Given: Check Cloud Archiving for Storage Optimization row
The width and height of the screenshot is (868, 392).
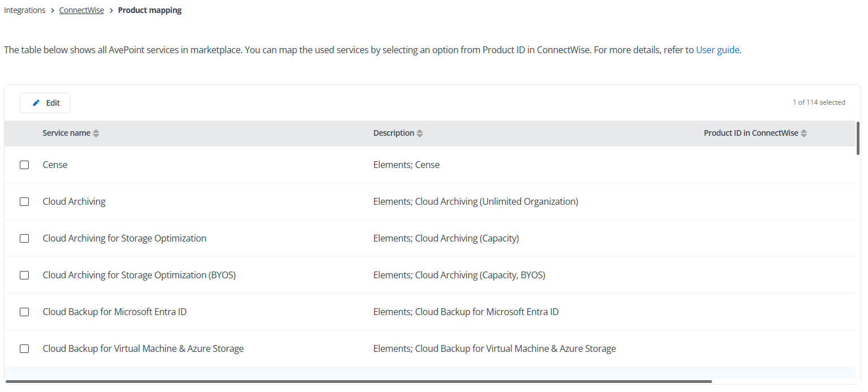Looking at the screenshot, I should pos(24,239).
